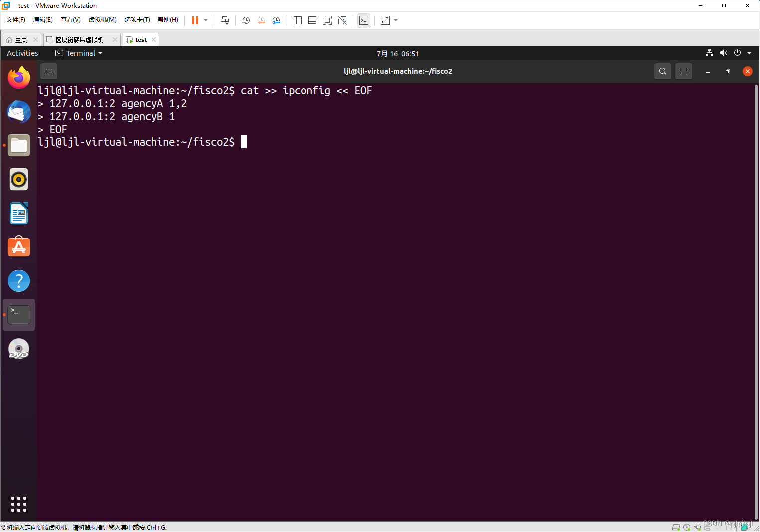The width and height of the screenshot is (760, 532).
Task: Click the text 'cat >> ipconfig << EOF'
Action: (x=306, y=90)
